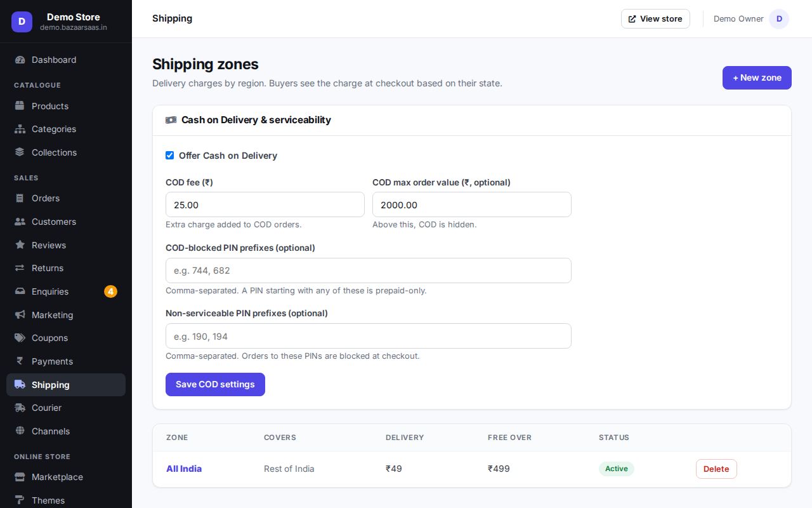This screenshot has height=508, width=812.
Task: Click the ₹499 free over value
Action: pos(499,469)
